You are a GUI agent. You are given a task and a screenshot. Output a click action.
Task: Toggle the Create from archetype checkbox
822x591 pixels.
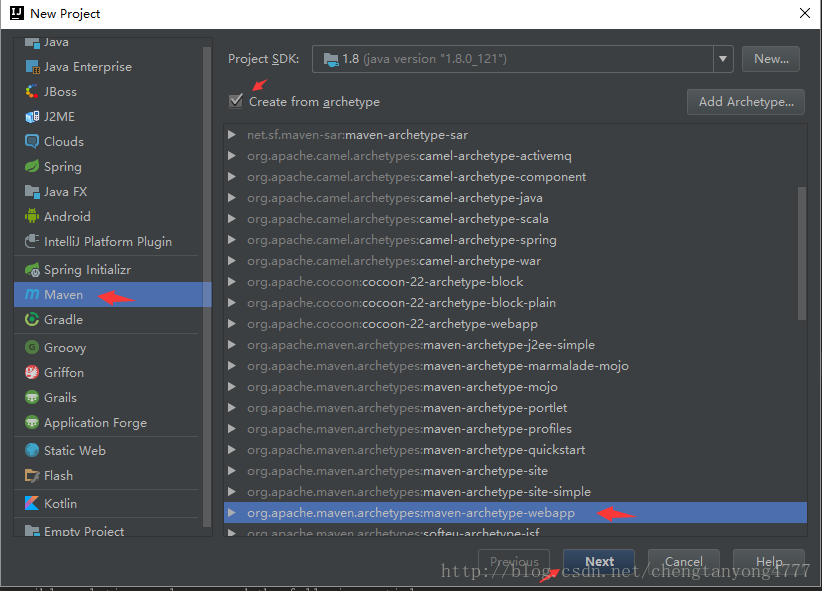coord(236,101)
